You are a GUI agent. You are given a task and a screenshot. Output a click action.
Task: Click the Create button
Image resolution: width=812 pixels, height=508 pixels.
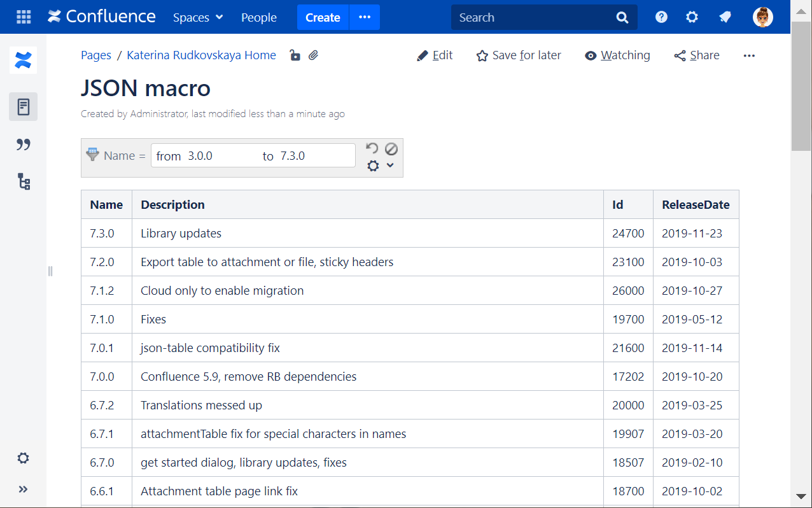click(323, 17)
